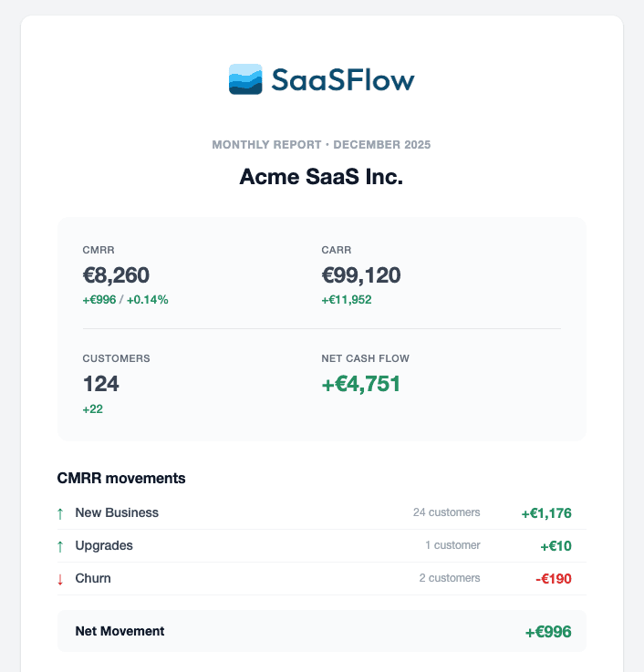Viewport: 644px width, 672px height.
Task: Click the 24 customers count
Action: coord(446,512)
